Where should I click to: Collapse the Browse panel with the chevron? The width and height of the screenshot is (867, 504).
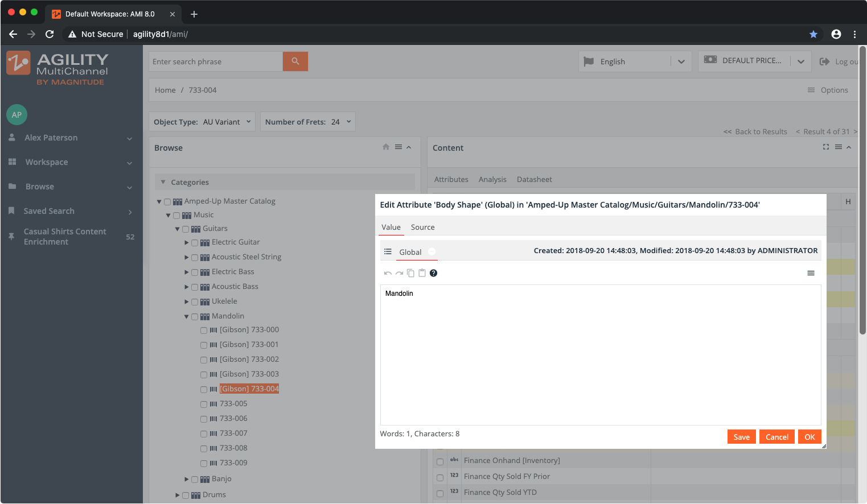point(409,147)
